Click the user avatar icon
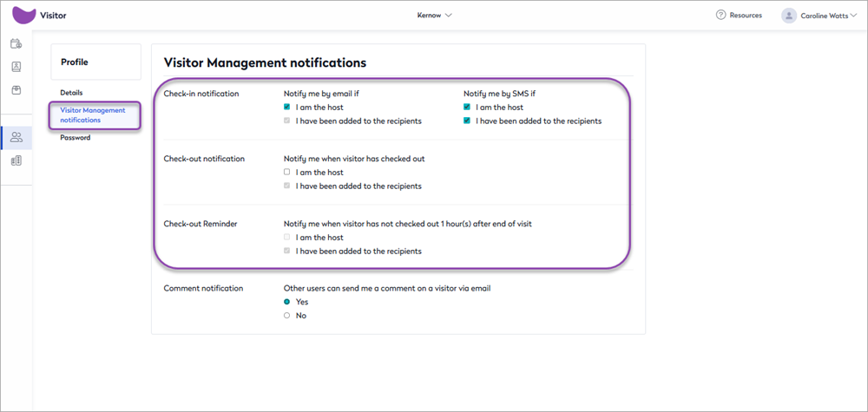This screenshot has height=412, width=868. (x=788, y=16)
